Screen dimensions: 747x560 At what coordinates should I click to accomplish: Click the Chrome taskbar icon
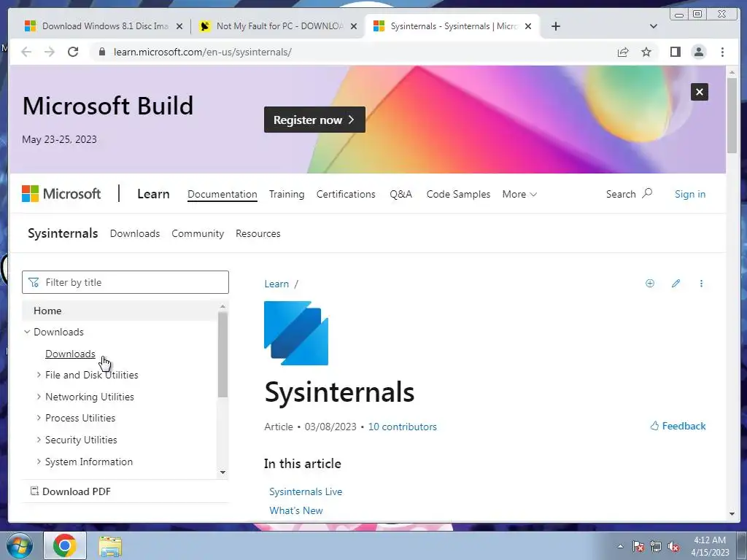coord(65,545)
